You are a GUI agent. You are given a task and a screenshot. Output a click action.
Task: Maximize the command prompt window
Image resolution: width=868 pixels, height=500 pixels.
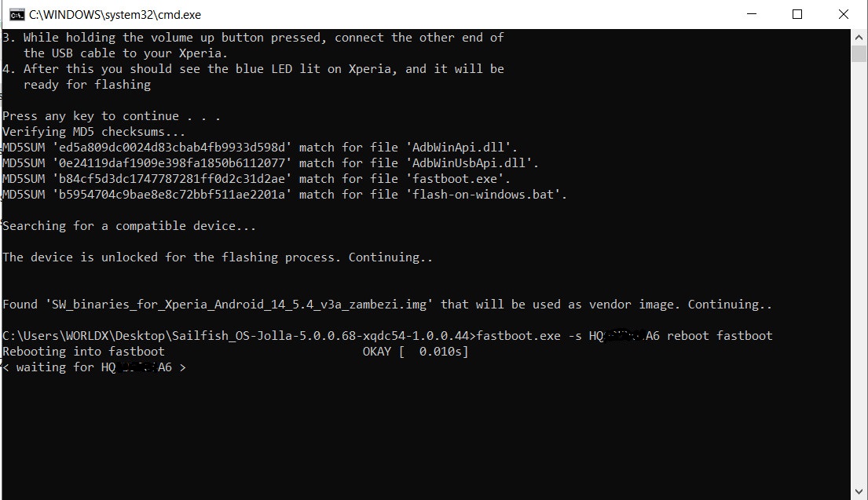tap(797, 14)
